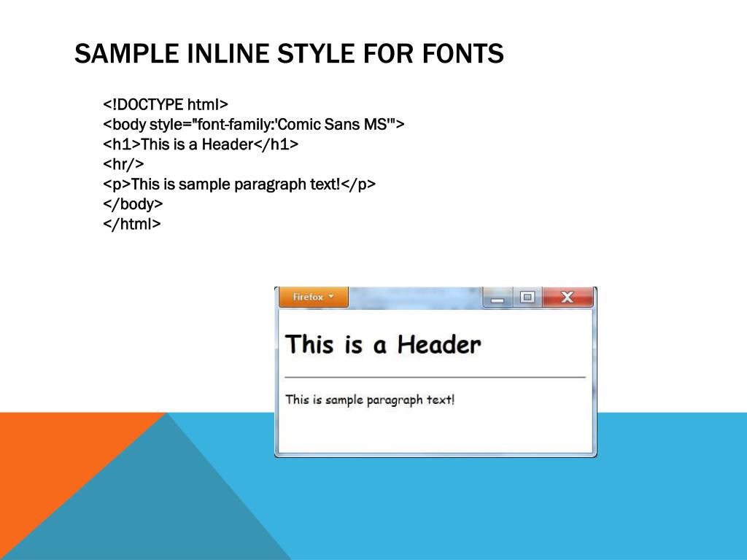
Task: Click 'This is sample paragraph text!' in Firefox
Action: pos(370,400)
